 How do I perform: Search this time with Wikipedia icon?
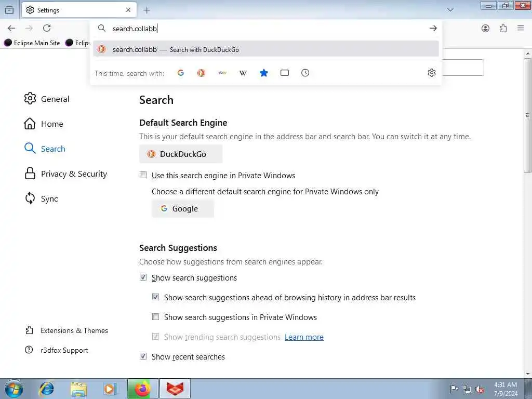point(243,73)
